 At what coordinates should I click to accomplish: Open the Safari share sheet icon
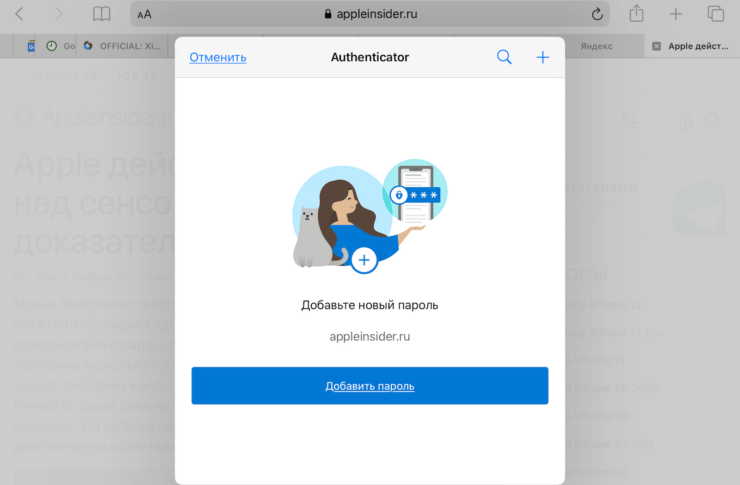point(636,13)
